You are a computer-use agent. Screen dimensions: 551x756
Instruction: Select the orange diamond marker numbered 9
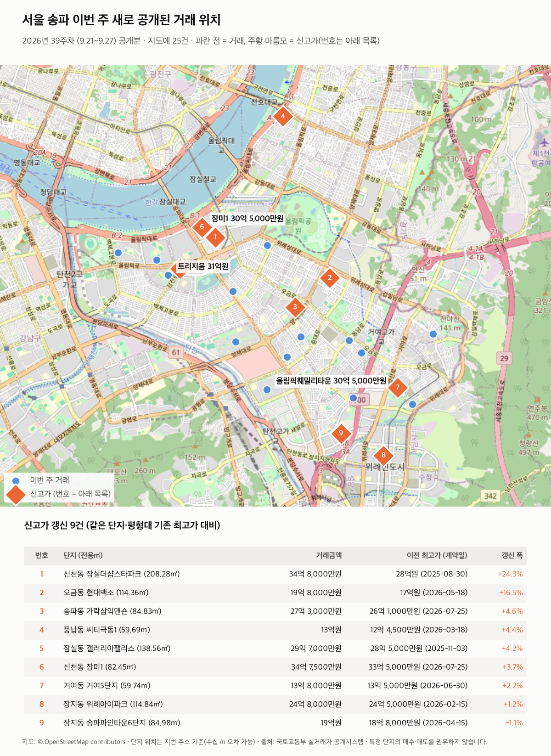(341, 433)
